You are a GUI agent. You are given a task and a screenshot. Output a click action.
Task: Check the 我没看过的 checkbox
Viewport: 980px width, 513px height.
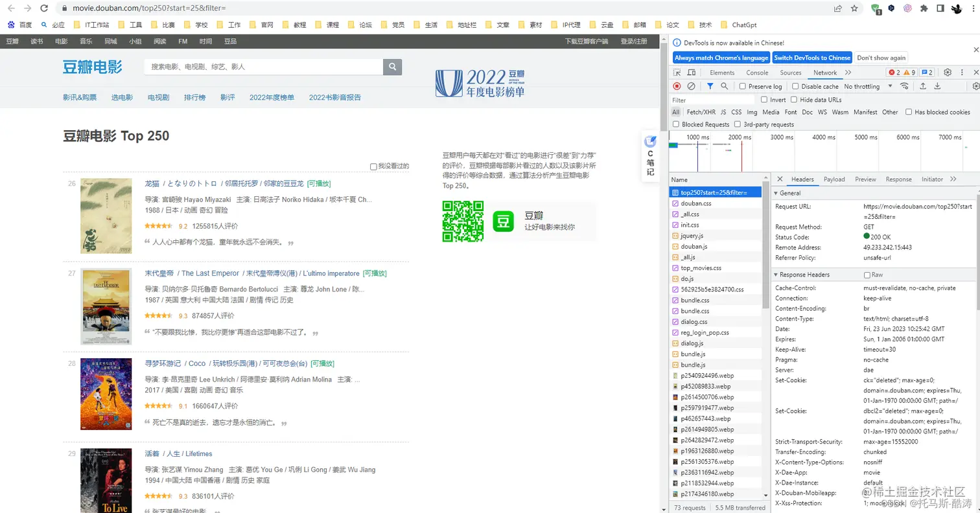point(373,166)
